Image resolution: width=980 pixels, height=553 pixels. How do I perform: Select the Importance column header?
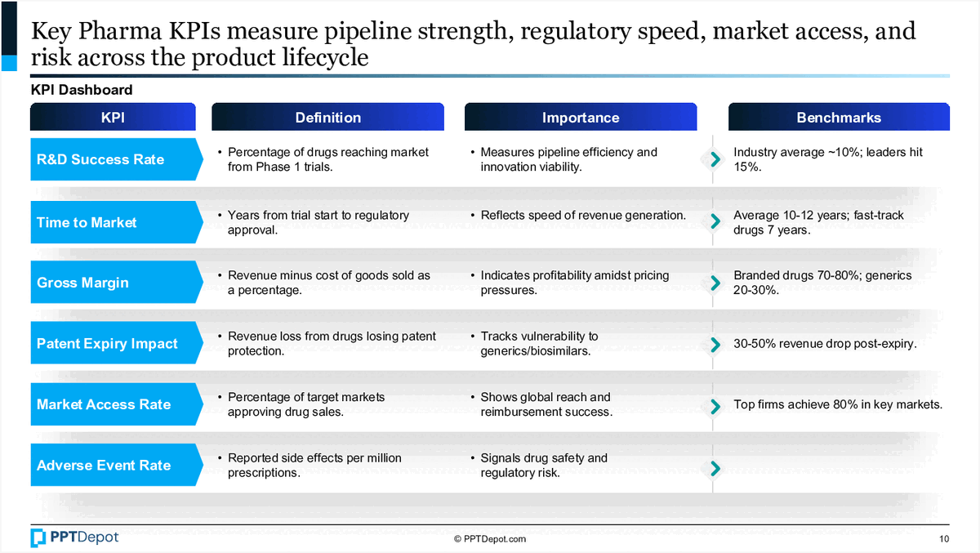coord(581,118)
